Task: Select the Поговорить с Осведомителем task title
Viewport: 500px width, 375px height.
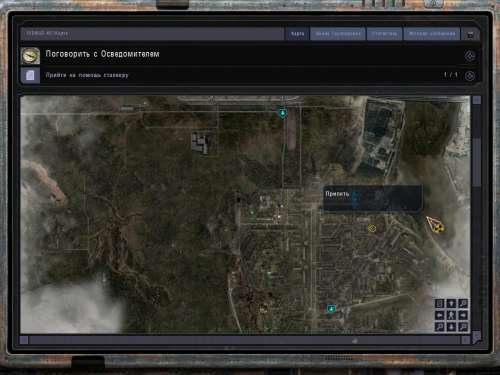Action: click(102, 54)
